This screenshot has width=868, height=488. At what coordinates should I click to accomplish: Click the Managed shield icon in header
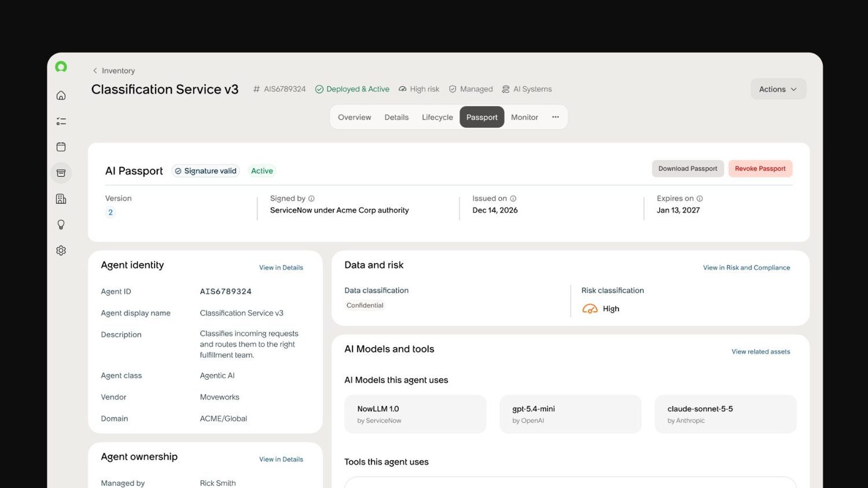(453, 89)
